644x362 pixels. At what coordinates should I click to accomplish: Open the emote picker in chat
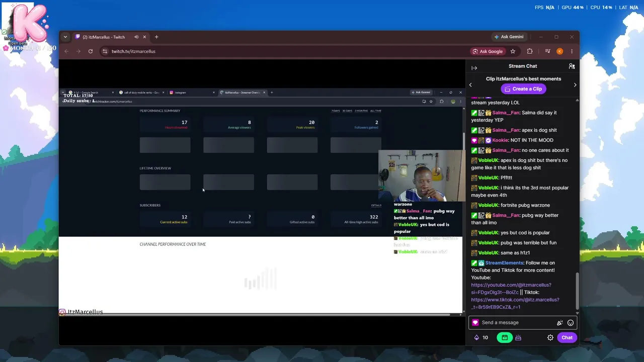pyautogui.click(x=571, y=323)
